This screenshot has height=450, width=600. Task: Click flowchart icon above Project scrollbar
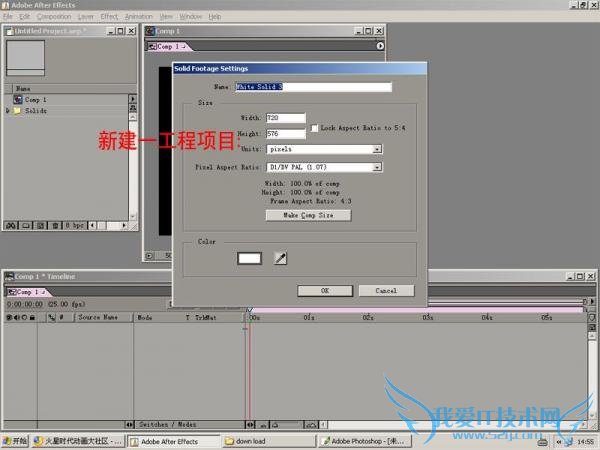133,108
